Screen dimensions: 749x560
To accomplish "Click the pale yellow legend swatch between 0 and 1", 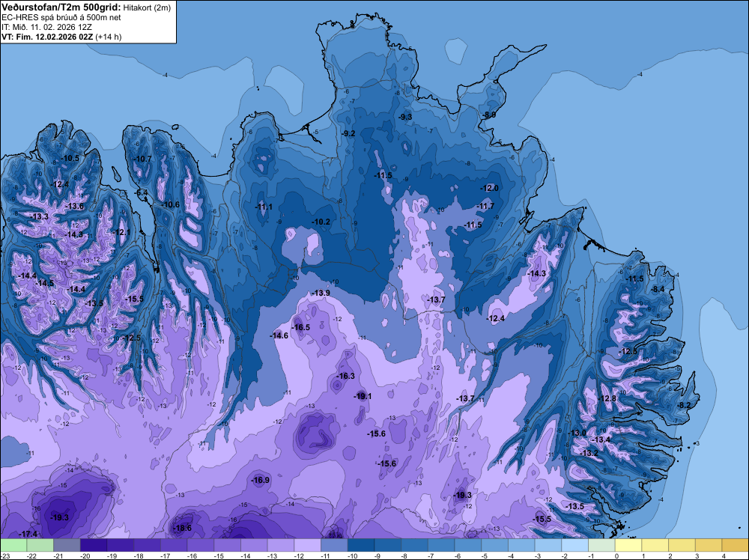I will [x=628, y=545].
